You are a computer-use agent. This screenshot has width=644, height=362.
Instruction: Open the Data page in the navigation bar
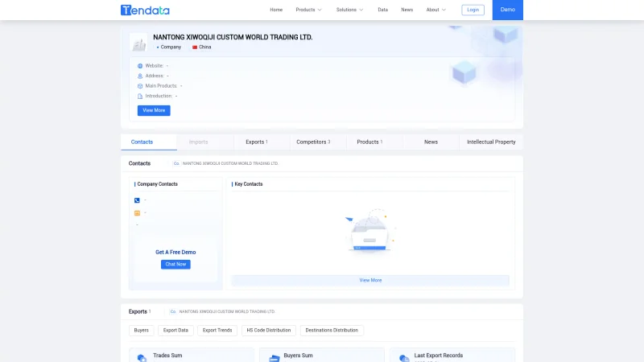(383, 10)
